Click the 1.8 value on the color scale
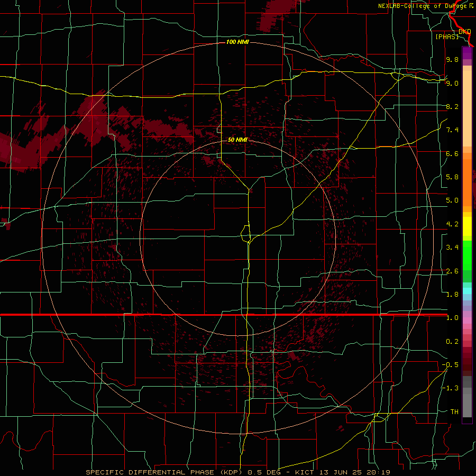 (x=452, y=295)
